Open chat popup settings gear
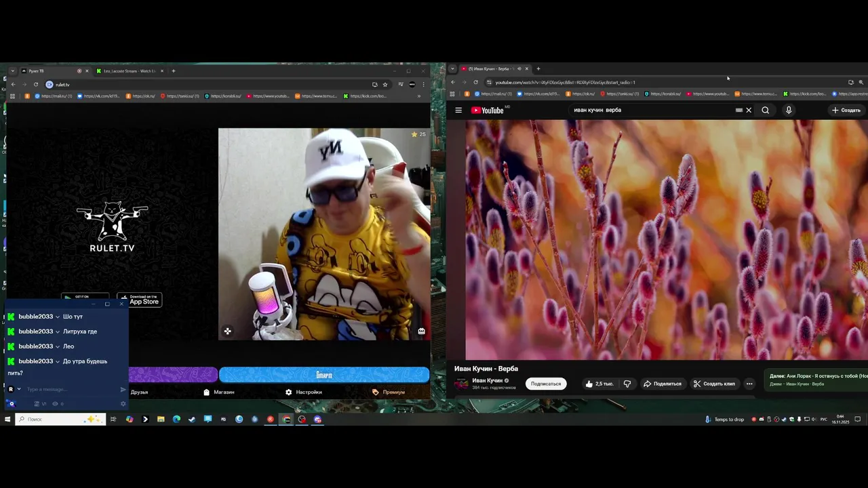The image size is (868, 488). (123, 404)
